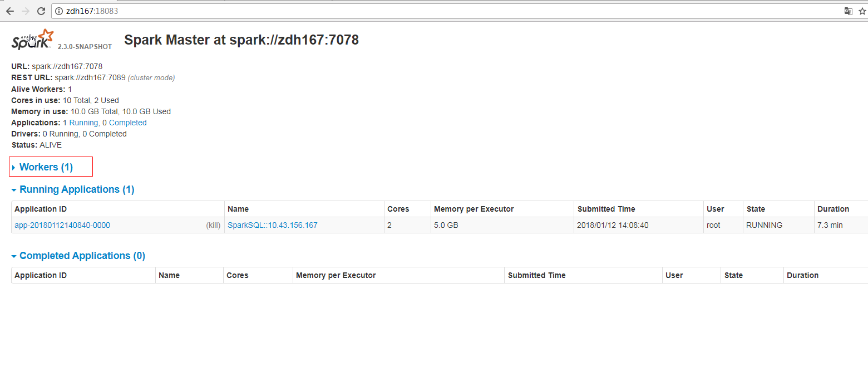Click the Apache Spark logo

coord(33,40)
